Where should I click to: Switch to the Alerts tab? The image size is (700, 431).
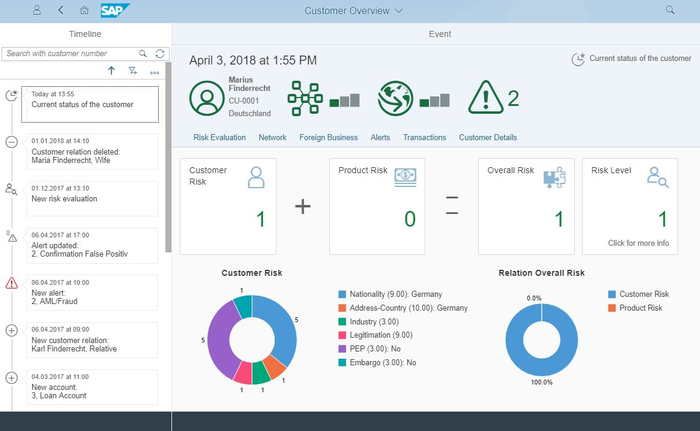[x=380, y=138]
